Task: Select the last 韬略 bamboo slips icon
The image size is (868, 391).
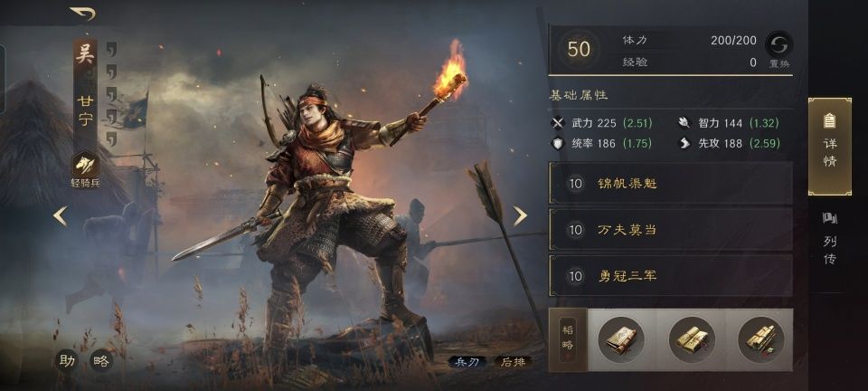Action: tap(761, 339)
